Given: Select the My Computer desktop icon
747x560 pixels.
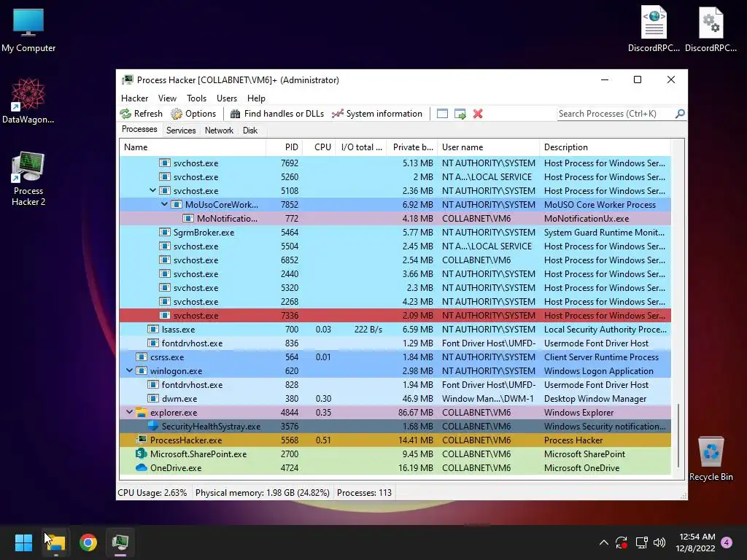Looking at the screenshot, I should pyautogui.click(x=28, y=29).
